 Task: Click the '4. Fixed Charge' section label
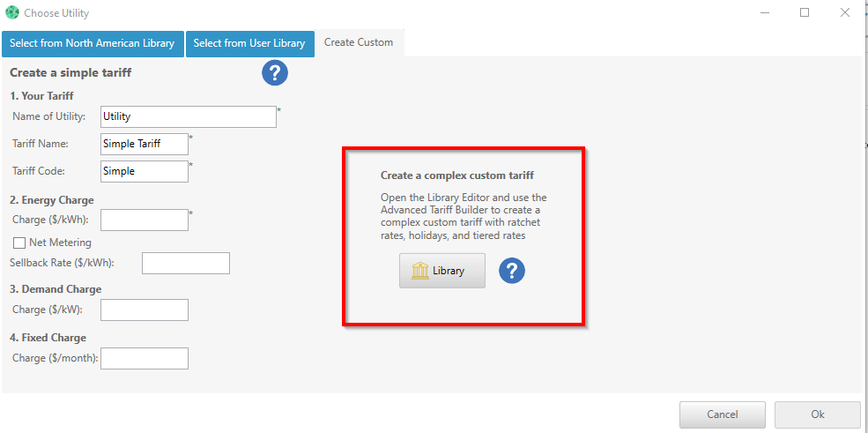point(48,338)
